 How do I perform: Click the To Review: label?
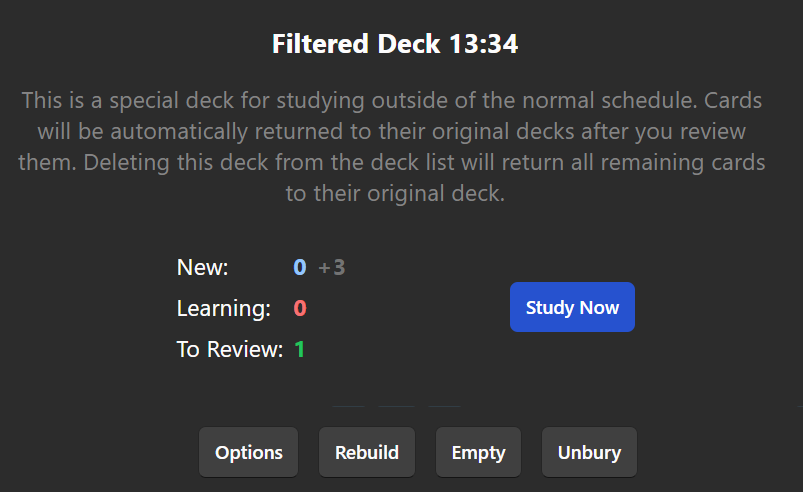click(230, 350)
